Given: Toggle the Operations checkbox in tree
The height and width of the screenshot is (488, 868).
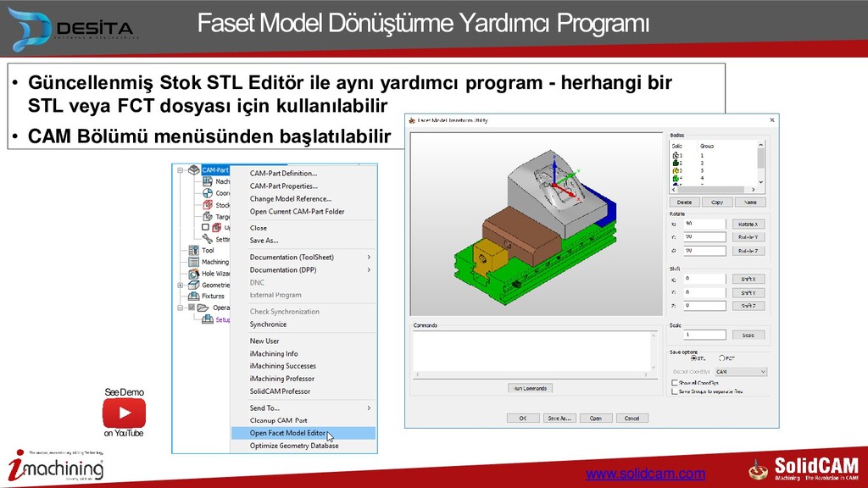Looking at the screenshot, I should pos(192,308).
